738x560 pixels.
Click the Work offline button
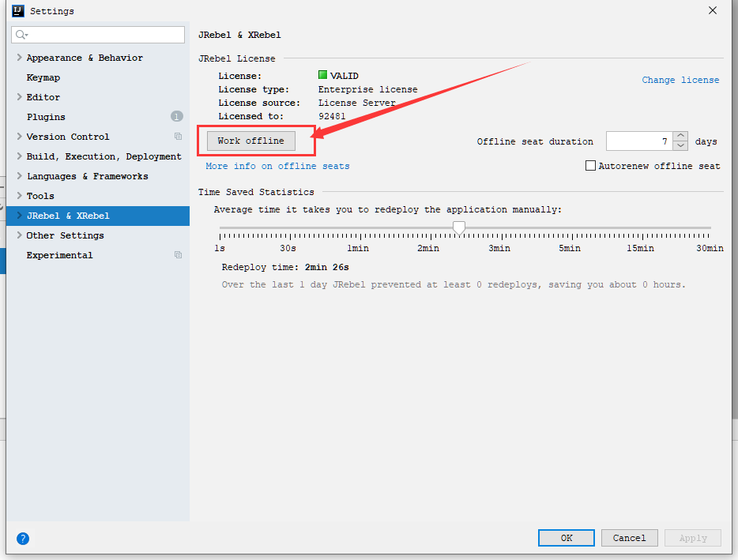(250, 141)
